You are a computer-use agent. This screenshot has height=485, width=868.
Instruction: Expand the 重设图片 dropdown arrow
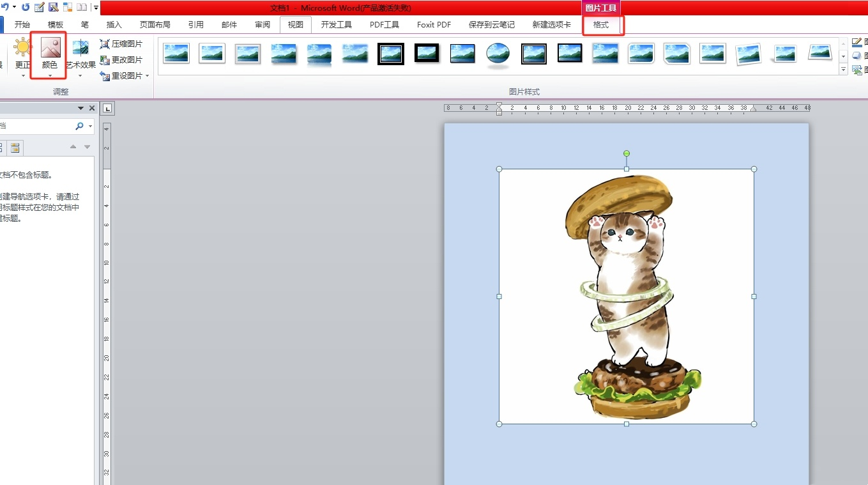click(x=148, y=76)
